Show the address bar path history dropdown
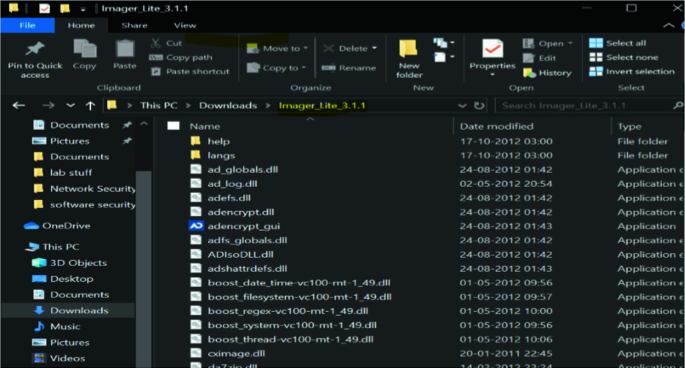 point(462,105)
